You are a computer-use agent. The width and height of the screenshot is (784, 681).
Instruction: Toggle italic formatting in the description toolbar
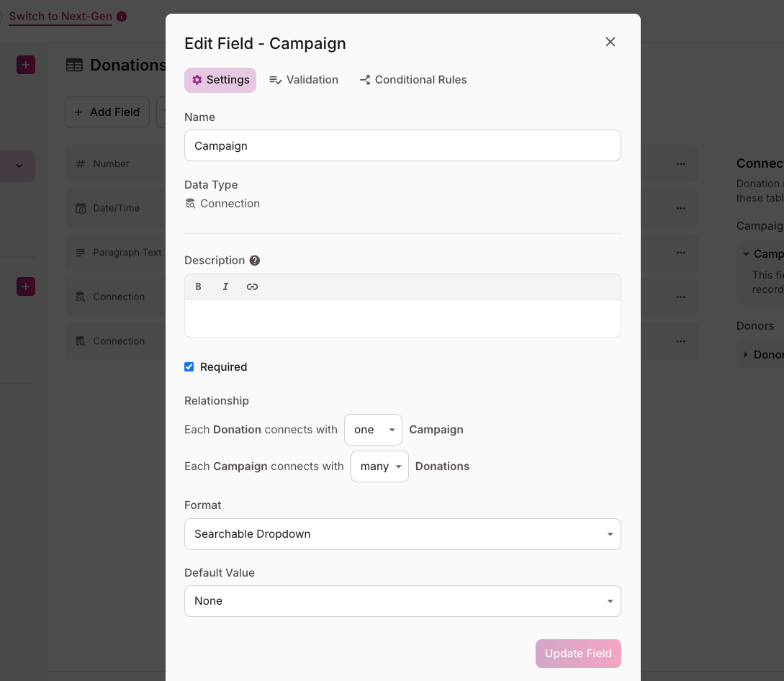[x=225, y=287]
